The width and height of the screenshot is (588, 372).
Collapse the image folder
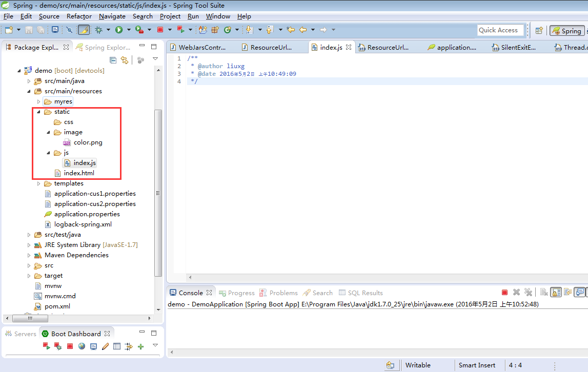48,132
